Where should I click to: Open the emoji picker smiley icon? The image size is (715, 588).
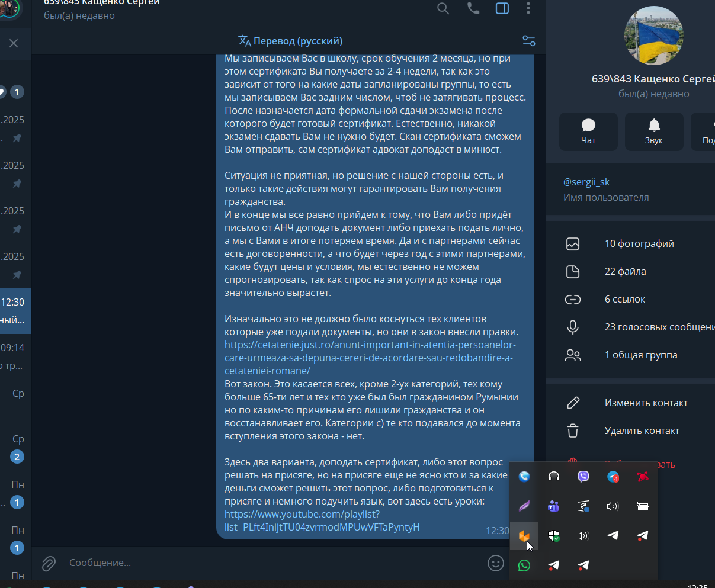(x=496, y=563)
